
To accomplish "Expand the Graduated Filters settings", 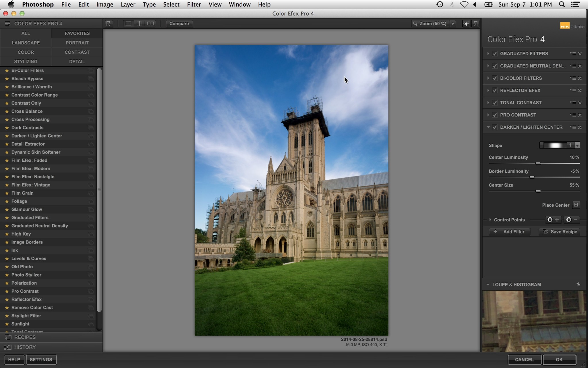I will [x=488, y=54].
